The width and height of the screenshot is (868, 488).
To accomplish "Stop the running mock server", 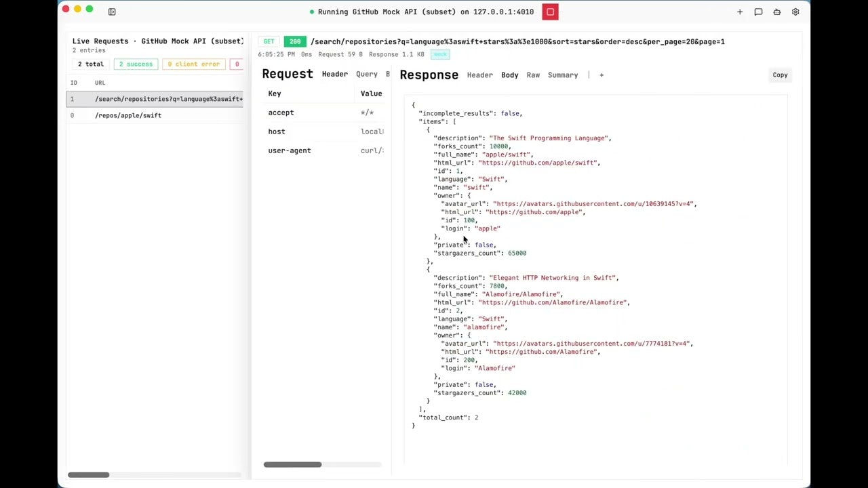I will pos(550,12).
